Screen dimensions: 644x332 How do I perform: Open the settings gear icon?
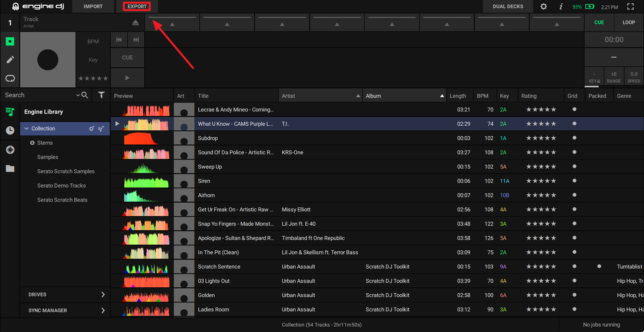544,6
